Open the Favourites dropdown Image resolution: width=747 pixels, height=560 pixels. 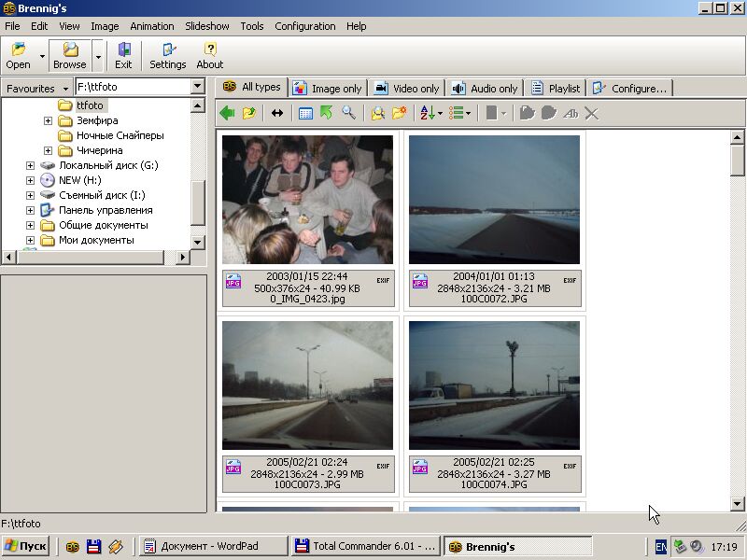pyautogui.click(x=36, y=88)
